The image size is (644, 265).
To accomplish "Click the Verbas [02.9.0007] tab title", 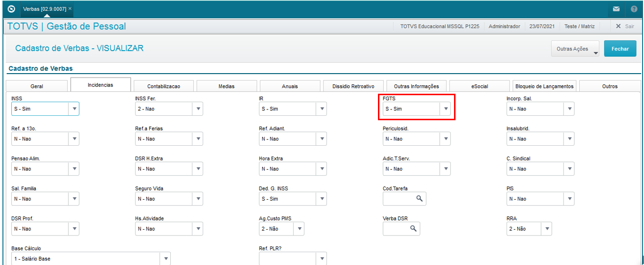I will pos(45,9).
